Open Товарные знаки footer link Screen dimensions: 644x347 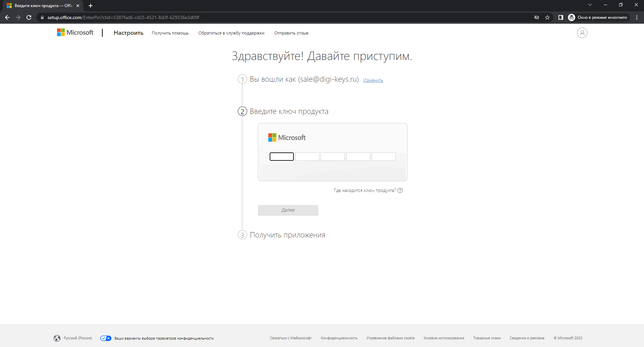click(487, 338)
